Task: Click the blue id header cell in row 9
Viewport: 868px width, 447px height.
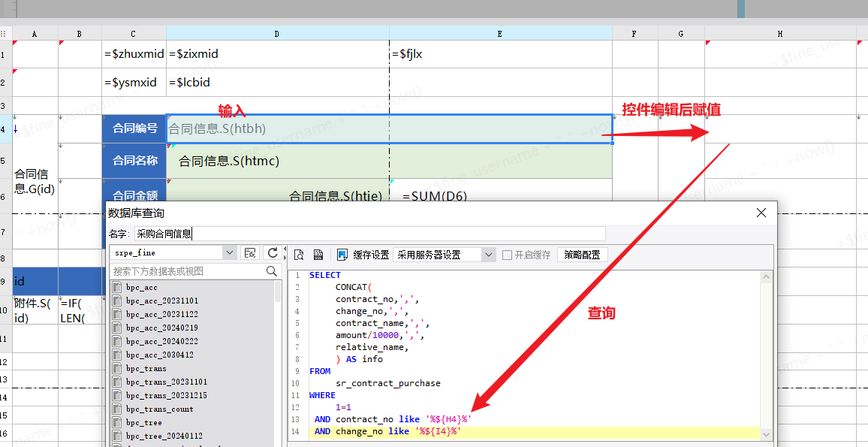Action: (35, 282)
